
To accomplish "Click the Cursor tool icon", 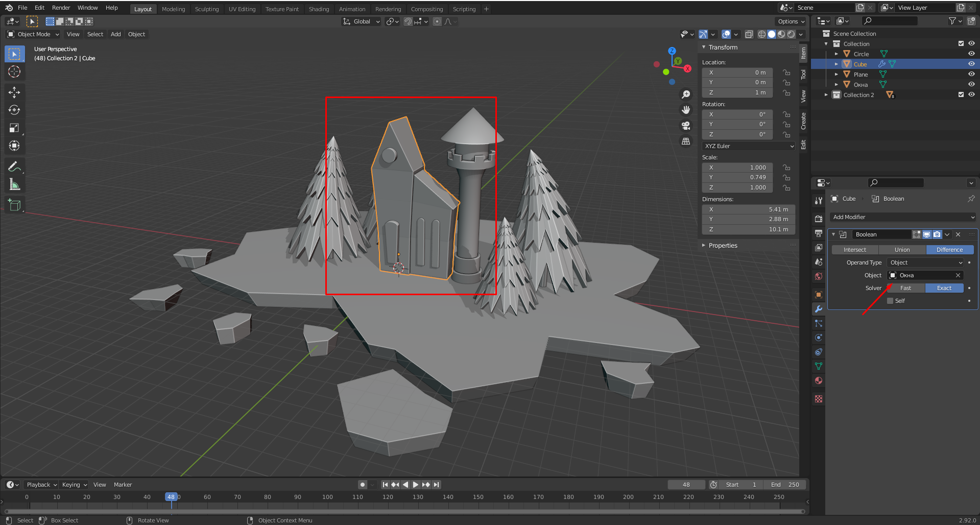I will 14,71.
